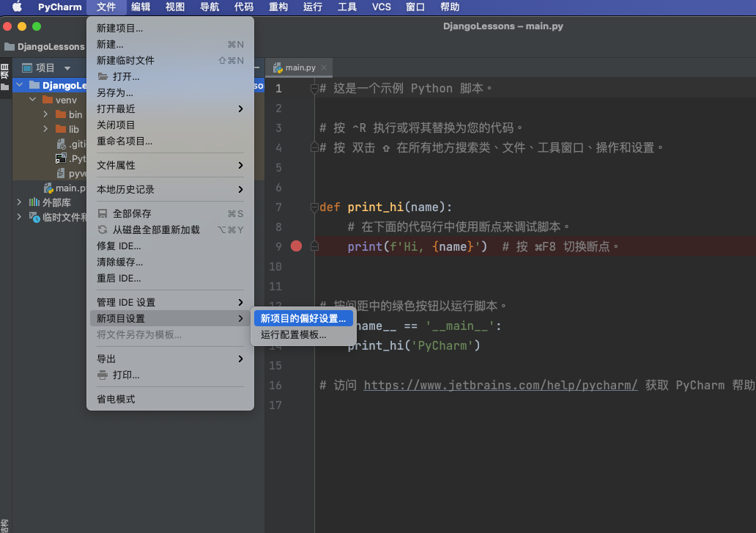This screenshot has width=756, height=533.
Task: Fold the print_hi function at line 7
Action: click(314, 207)
